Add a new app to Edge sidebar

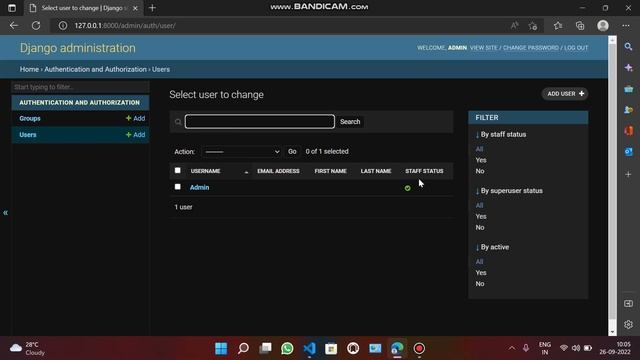[629, 174]
